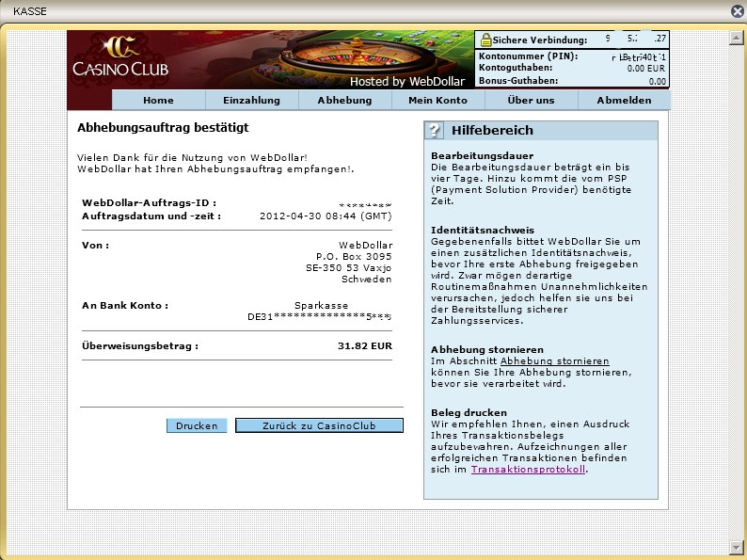The image size is (747, 560).
Task: Click the Bonus-Guthaben label
Action: coord(518,81)
